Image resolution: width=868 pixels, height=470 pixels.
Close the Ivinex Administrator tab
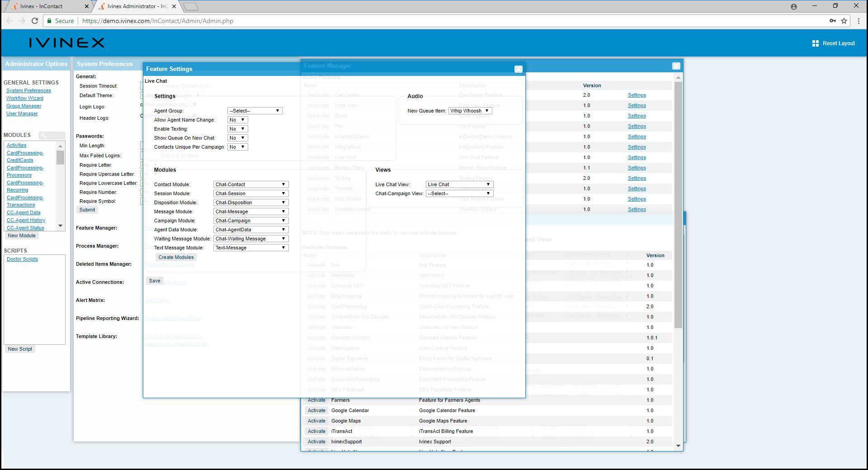174,6
